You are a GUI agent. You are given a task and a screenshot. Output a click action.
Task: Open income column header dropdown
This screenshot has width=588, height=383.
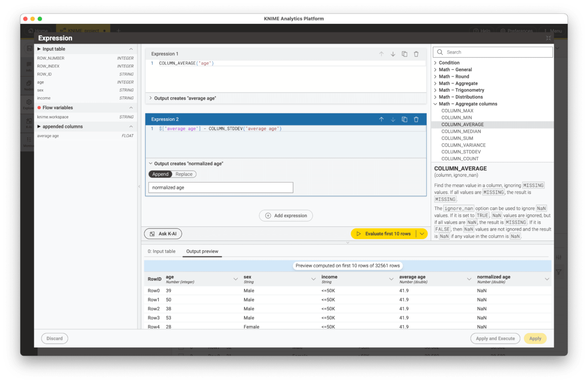[x=391, y=279]
